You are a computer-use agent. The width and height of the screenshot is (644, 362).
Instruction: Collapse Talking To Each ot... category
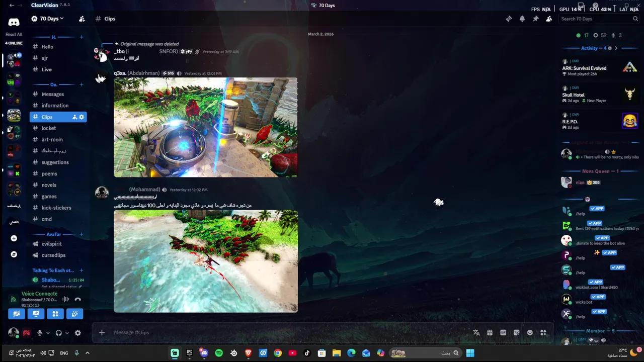coord(53,270)
